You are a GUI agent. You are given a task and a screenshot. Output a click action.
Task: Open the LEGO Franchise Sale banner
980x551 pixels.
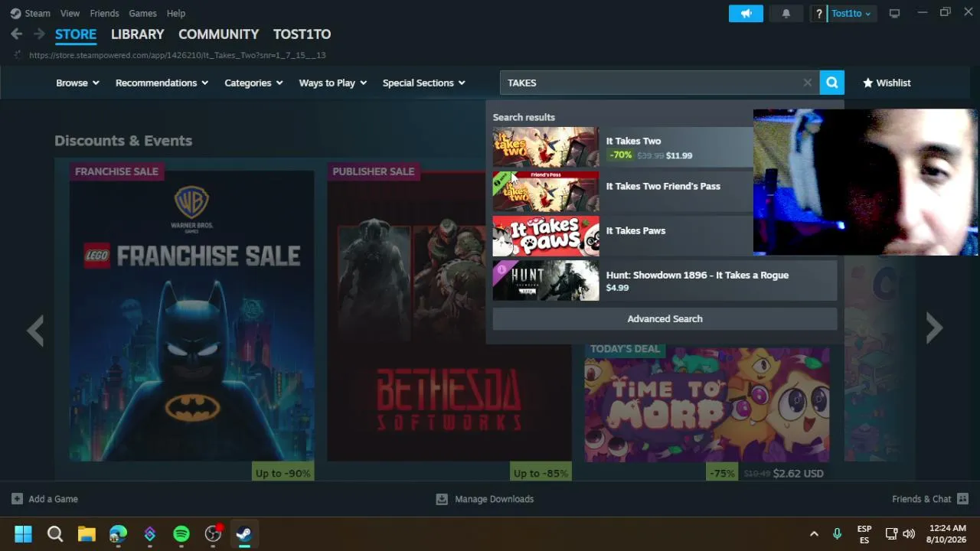191,316
